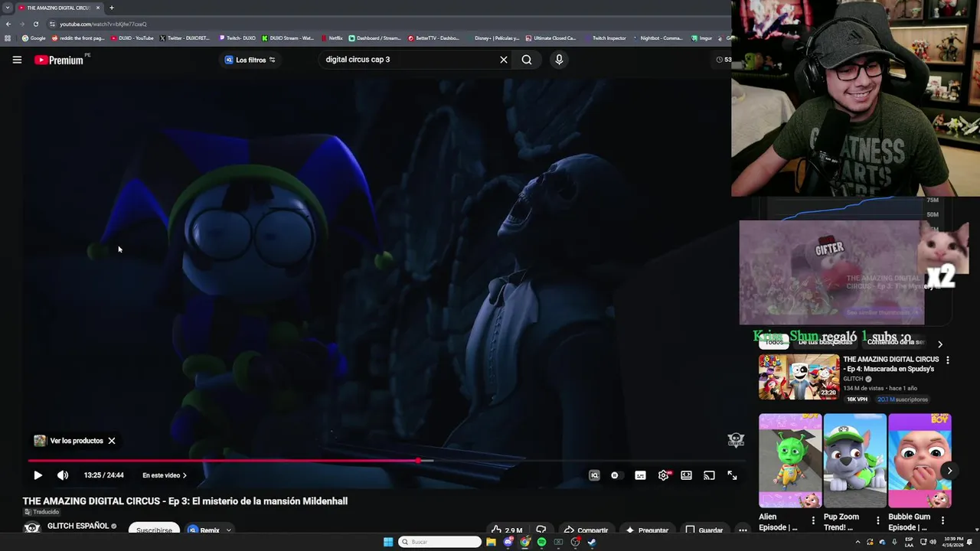The image size is (980, 551).
Task: Open Netflix bookmark
Action: coord(332,38)
